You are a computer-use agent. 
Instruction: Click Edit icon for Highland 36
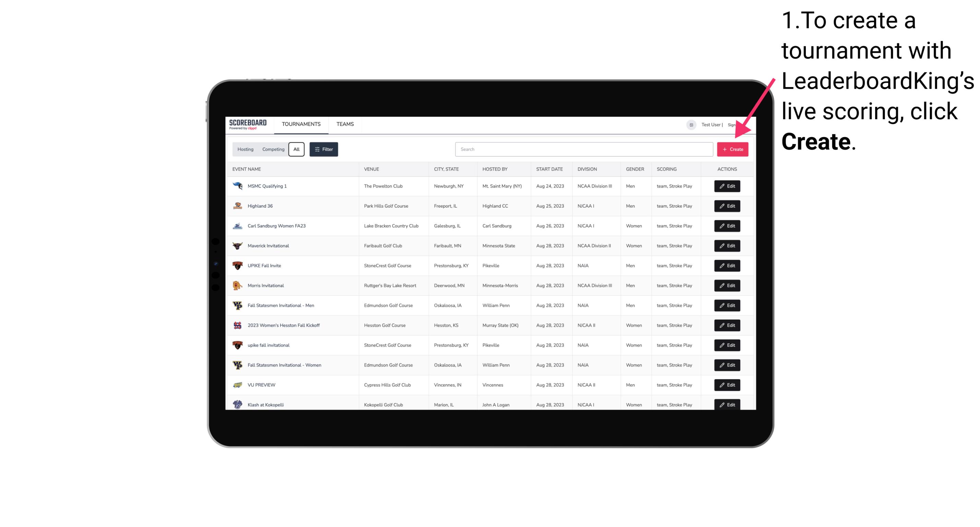click(727, 206)
